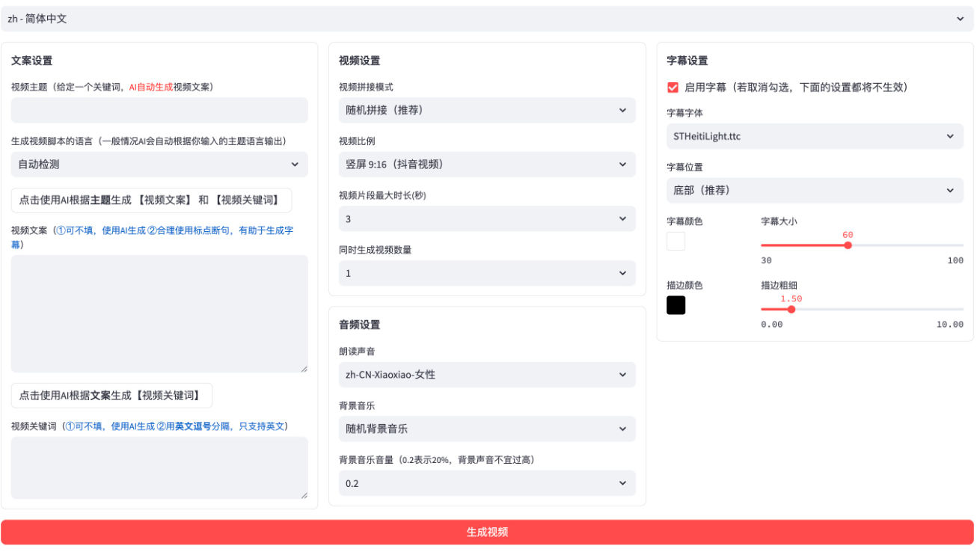Click the generate 视频文案 and 视频关键词 button
Viewport: 980px width, 555px height.
coord(151,200)
